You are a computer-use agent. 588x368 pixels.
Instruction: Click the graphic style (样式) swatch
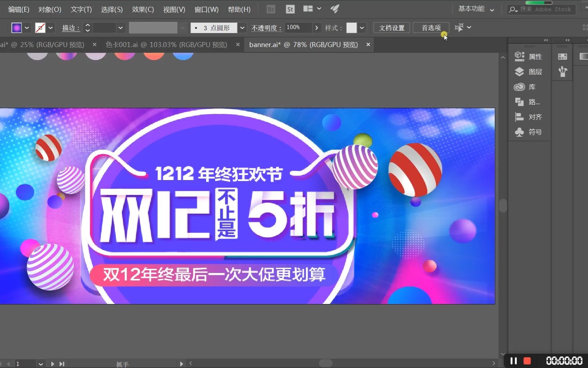point(351,28)
